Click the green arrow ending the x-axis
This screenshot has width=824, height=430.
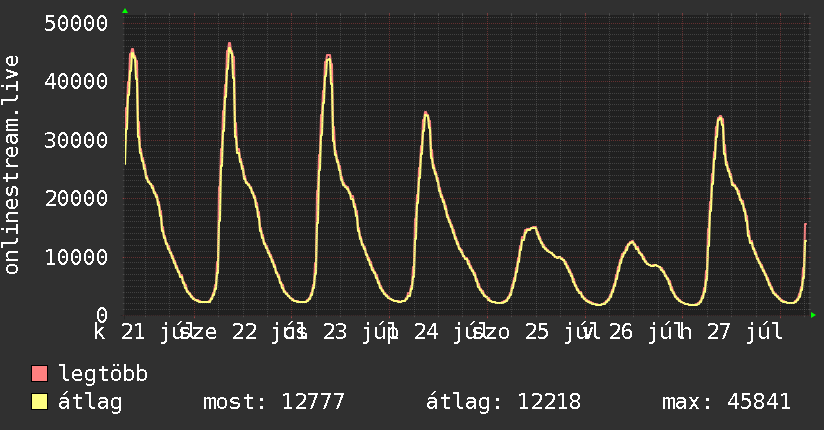(813, 315)
